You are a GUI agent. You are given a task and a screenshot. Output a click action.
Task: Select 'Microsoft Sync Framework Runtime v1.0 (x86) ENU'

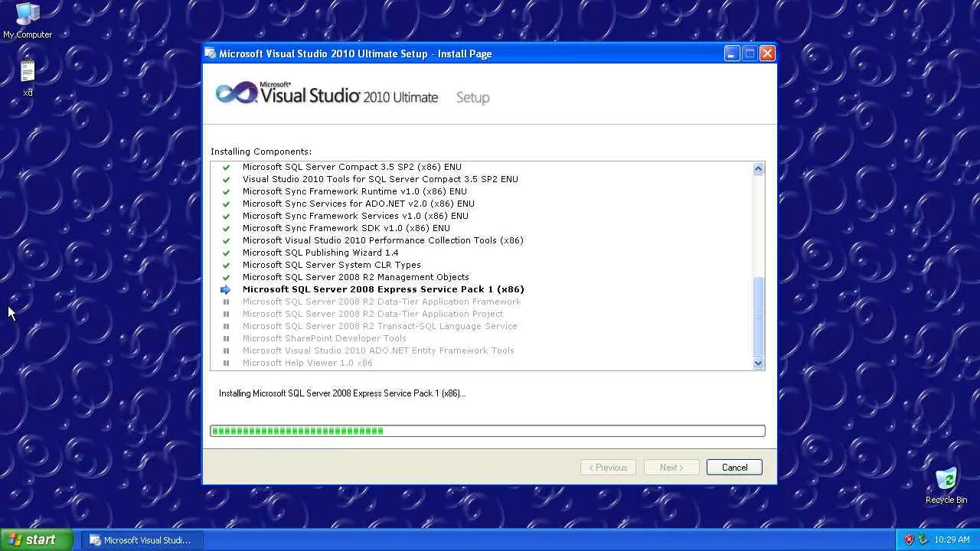pos(354,191)
